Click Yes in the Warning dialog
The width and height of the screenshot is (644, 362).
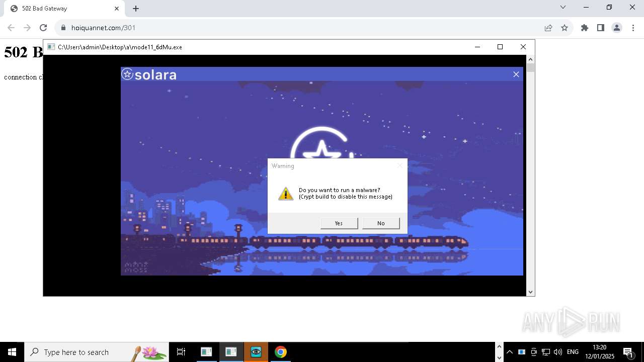click(x=339, y=223)
